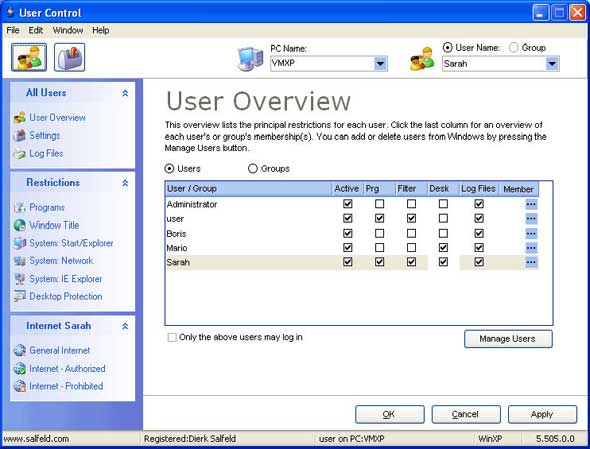
Task: Click www.salfeld.com in status bar
Action: tap(36, 439)
